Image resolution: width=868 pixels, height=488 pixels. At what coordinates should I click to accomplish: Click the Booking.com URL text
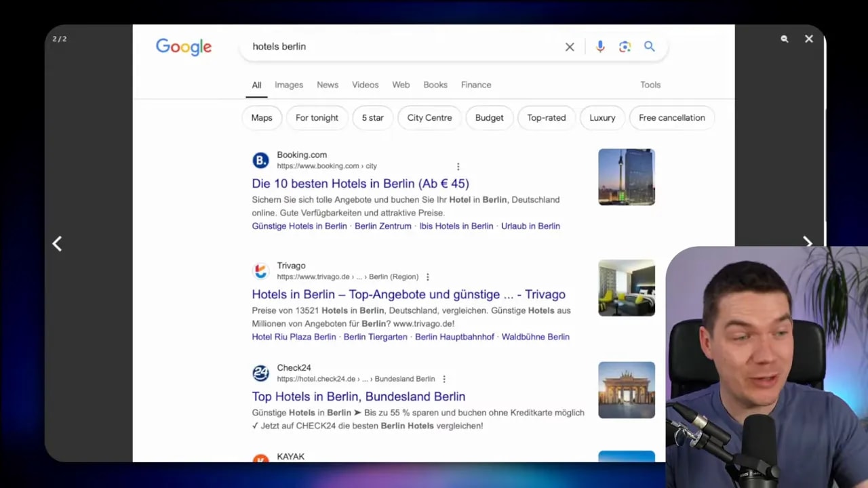tap(327, 166)
